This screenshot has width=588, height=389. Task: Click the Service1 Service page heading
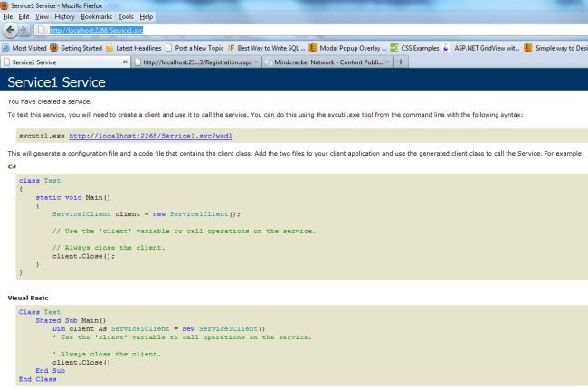[x=57, y=82]
